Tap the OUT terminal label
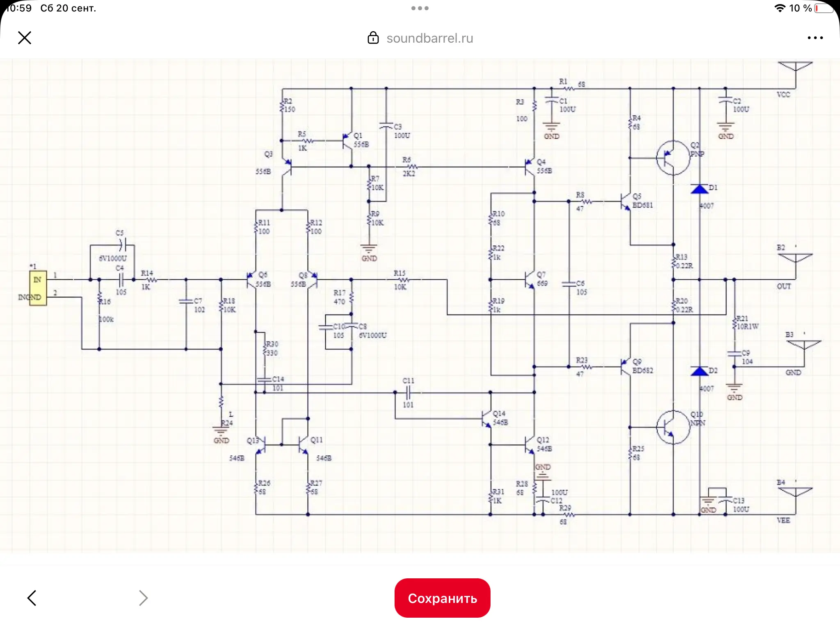This screenshot has width=840, height=630. [783, 286]
